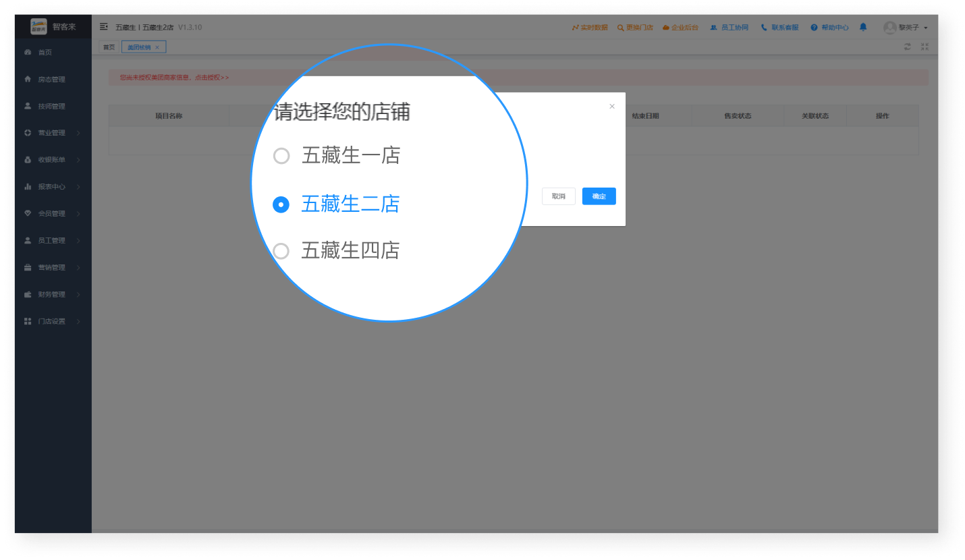Click the 门店设置 grid icon

pos(28,321)
